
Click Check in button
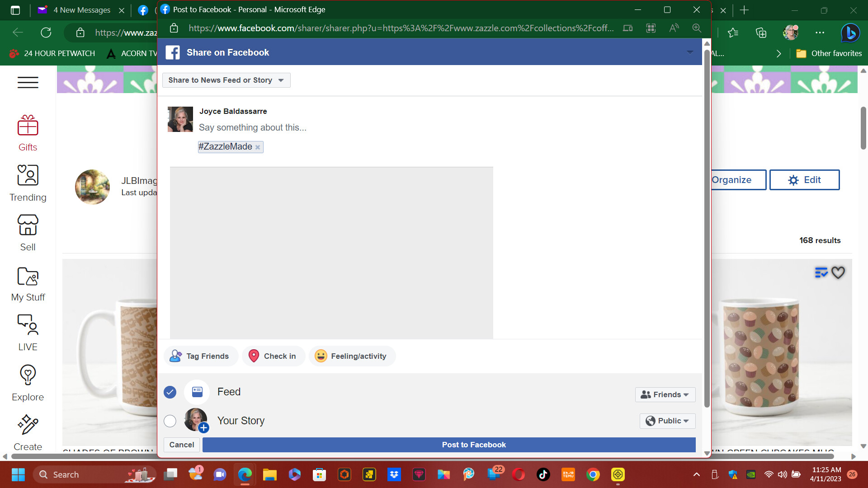[x=273, y=356]
